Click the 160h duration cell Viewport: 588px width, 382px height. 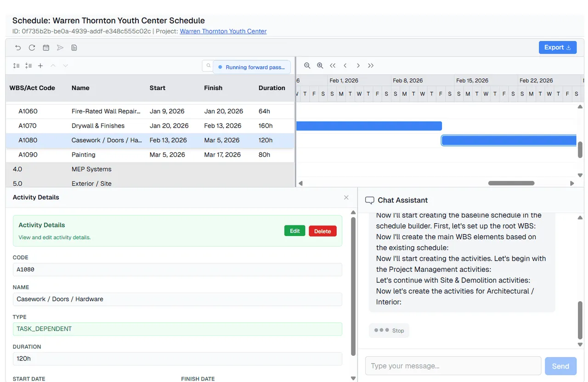pos(266,126)
